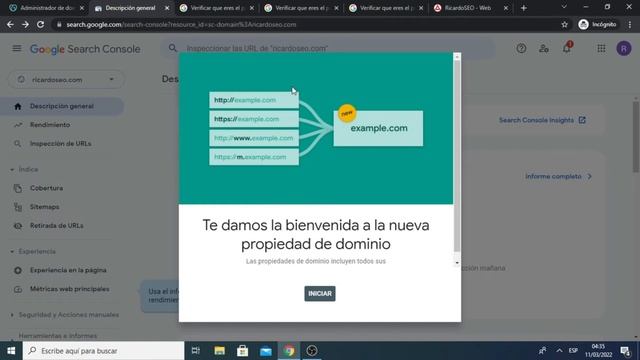Open Cobertura report in sidebar
640x360 pixels.
[x=46, y=188]
